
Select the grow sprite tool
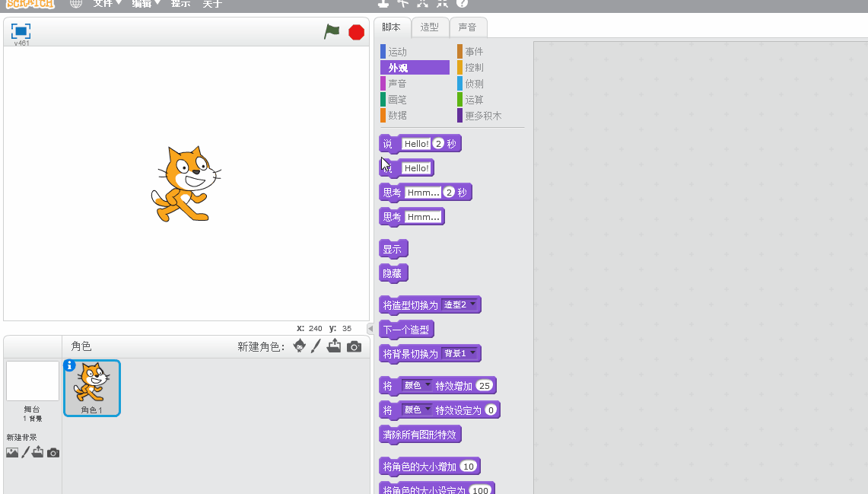[422, 3]
